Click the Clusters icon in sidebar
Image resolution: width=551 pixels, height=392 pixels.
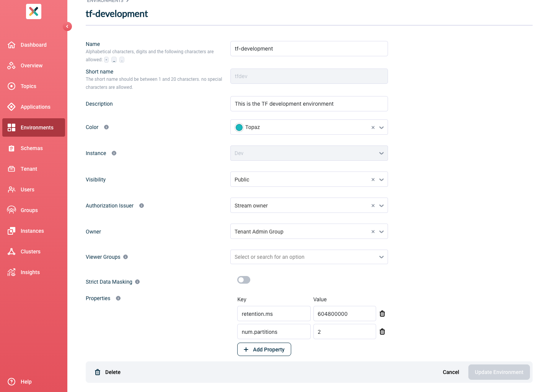click(x=11, y=252)
